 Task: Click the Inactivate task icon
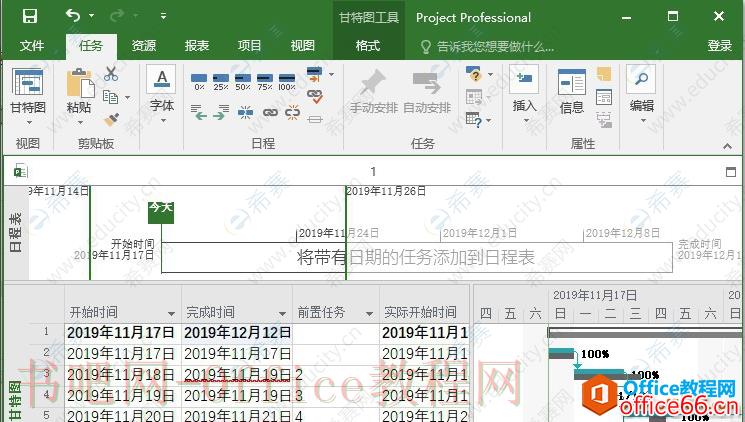pos(315,119)
